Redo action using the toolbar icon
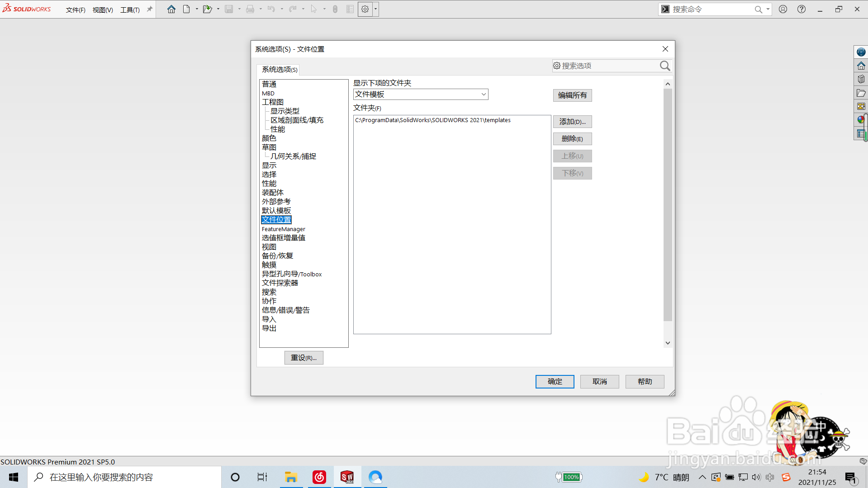The image size is (868, 488). [293, 9]
